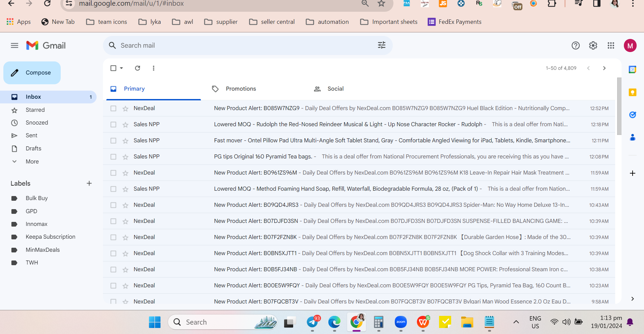Show search options filter icon

point(382,45)
